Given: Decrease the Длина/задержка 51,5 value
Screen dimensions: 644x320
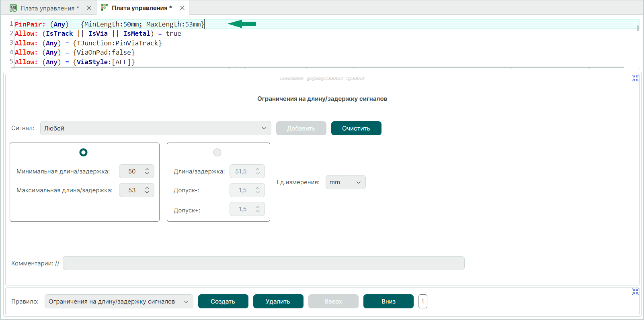Looking at the screenshot, I should tap(258, 173).
